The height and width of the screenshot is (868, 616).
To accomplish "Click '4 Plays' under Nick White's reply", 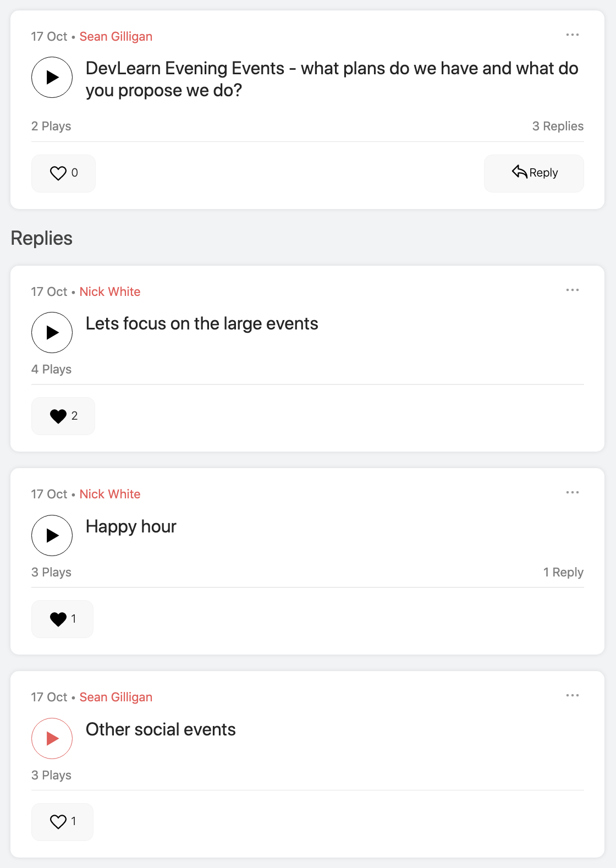I will (51, 369).
